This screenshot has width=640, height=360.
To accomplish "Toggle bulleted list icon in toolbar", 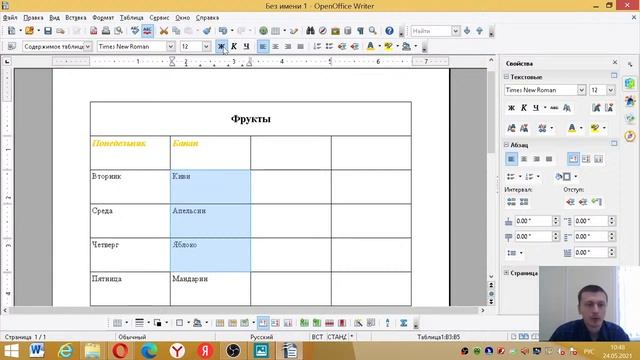I will pos(329,47).
